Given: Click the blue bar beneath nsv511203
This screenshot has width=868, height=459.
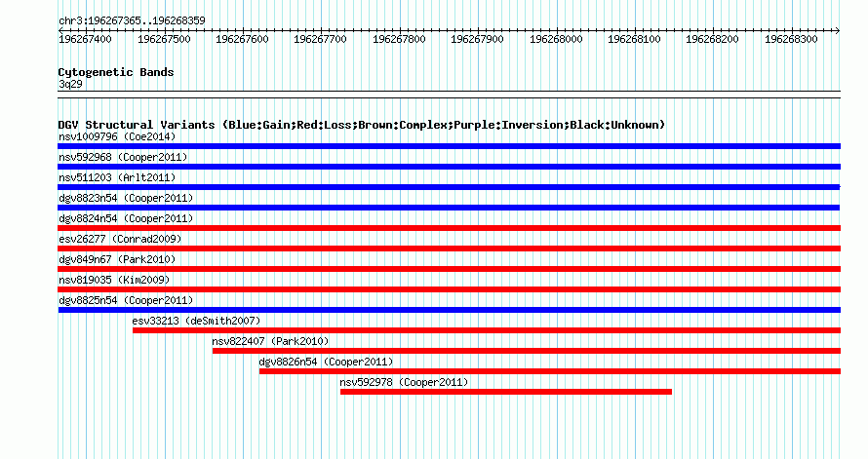Looking at the screenshot, I should pyautogui.click(x=449, y=187).
